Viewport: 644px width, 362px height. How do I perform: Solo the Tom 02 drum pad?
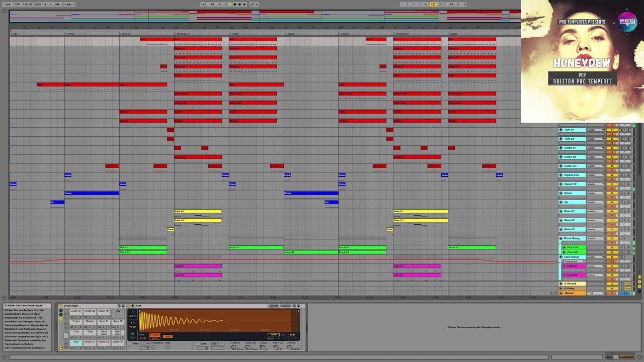(122, 327)
